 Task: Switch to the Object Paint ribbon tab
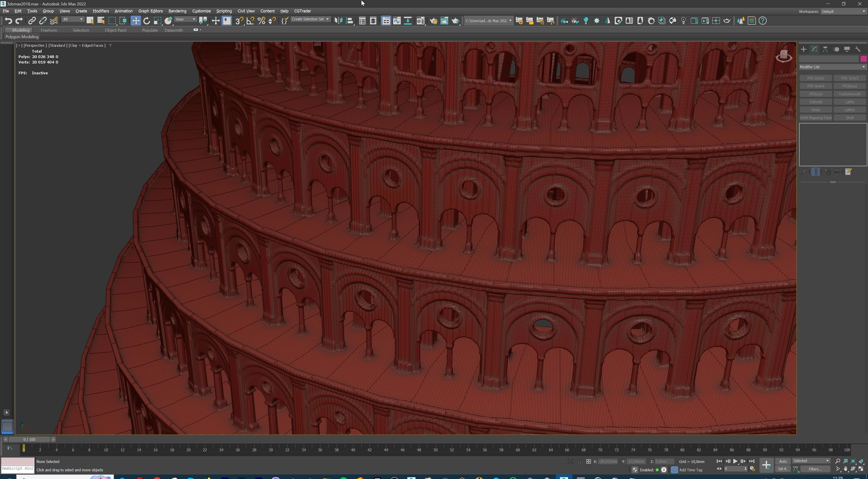(115, 30)
